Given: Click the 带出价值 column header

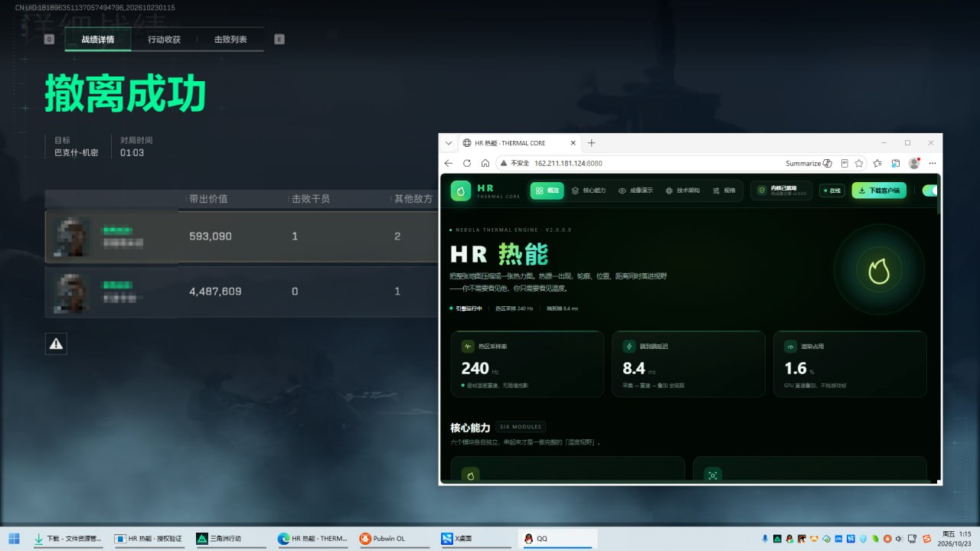Looking at the screenshot, I should pyautogui.click(x=208, y=199).
